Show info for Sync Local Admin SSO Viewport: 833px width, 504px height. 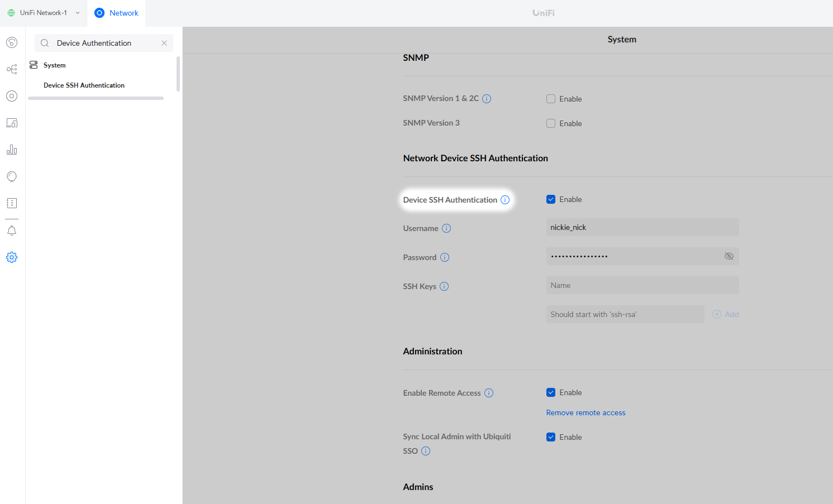tap(426, 451)
